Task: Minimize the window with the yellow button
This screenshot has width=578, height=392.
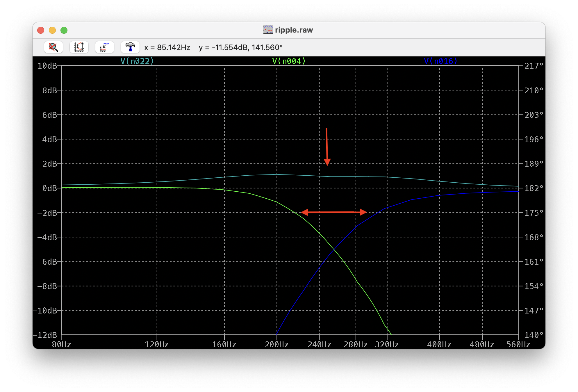Action: tap(52, 30)
